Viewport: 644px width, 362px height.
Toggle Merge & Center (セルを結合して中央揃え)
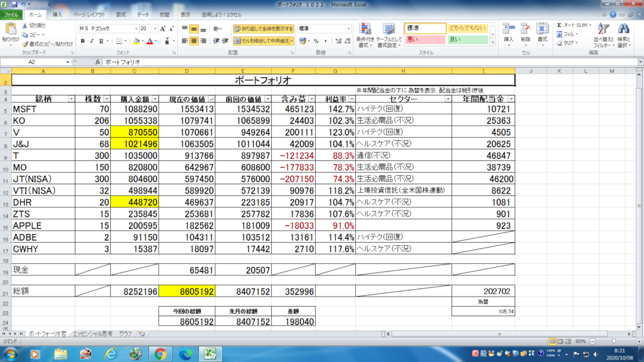pyautogui.click(x=261, y=41)
